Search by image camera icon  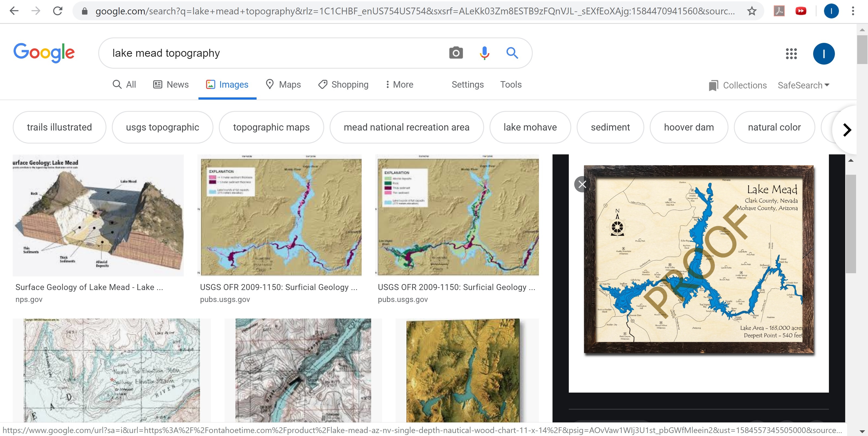456,53
